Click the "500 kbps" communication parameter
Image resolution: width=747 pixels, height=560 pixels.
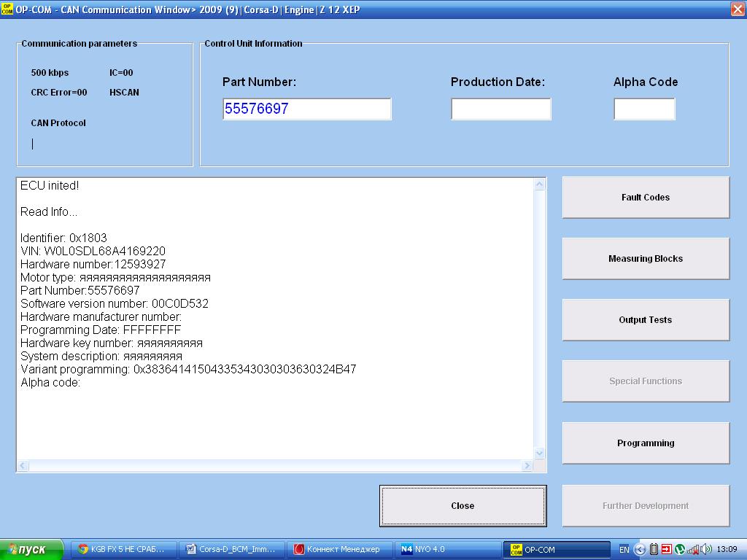click(x=50, y=73)
